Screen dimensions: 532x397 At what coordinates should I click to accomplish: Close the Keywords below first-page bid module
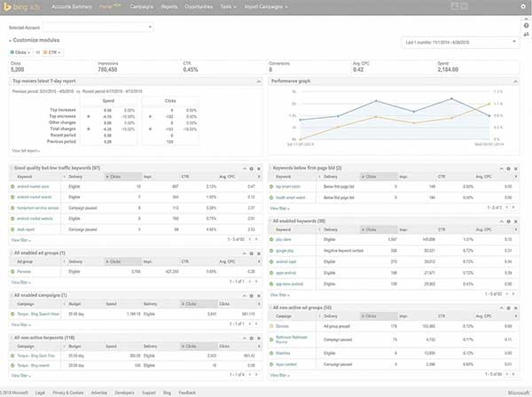coord(517,167)
